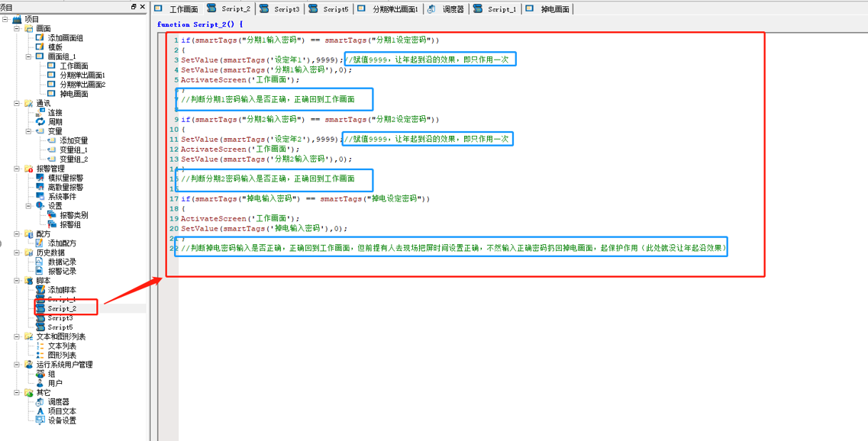Collapse the 脚本 folder node
The height and width of the screenshot is (441, 868).
17,281
